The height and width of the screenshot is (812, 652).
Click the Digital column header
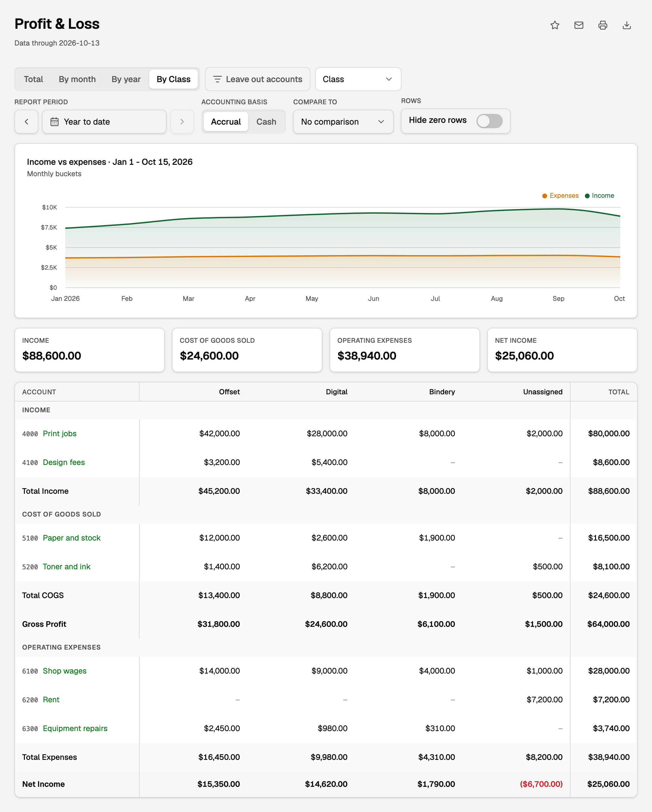pyautogui.click(x=336, y=392)
